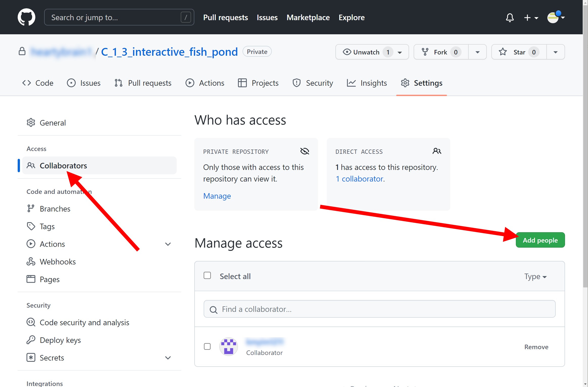Open the Tags sidebar item
588x387 pixels.
pos(47,226)
